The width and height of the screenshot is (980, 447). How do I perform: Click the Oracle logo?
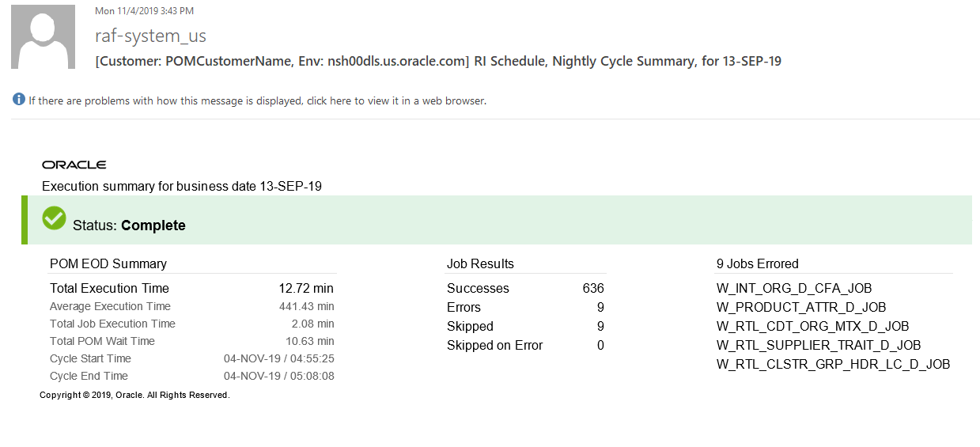pos(74,165)
